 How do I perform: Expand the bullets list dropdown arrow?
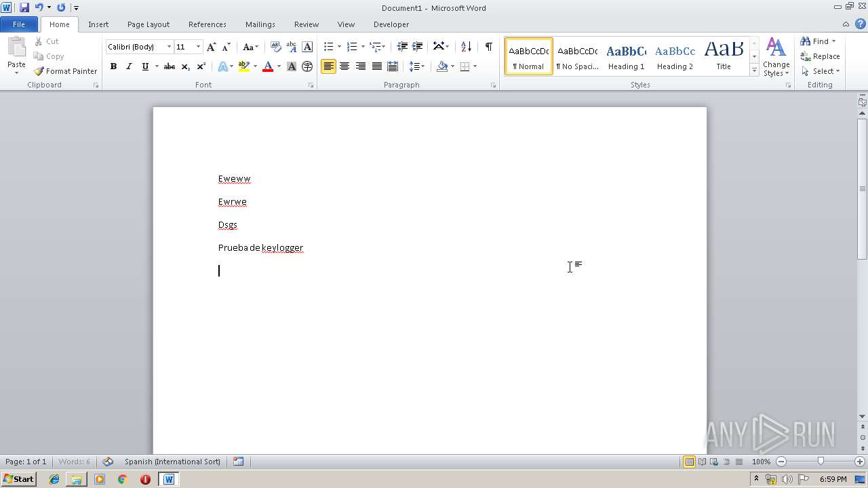[339, 47]
